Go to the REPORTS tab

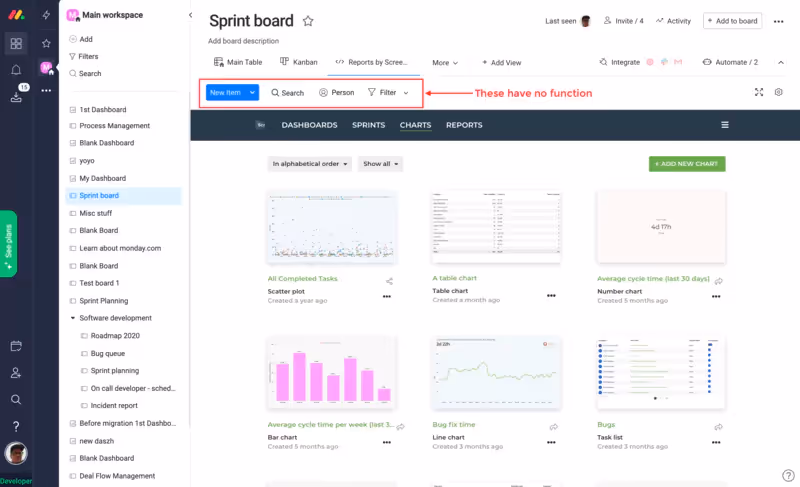[464, 125]
